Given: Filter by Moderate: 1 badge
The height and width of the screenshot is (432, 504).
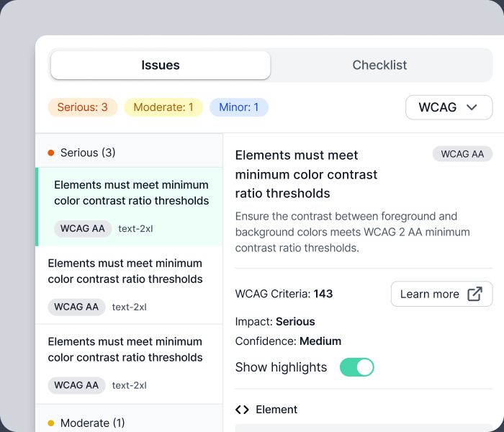Looking at the screenshot, I should (163, 107).
